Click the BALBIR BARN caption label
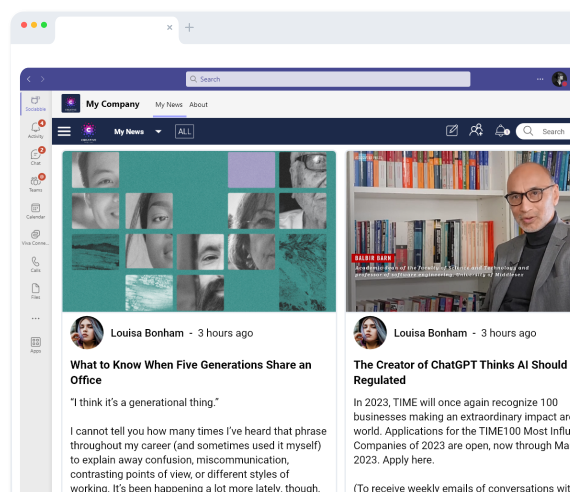The width and height of the screenshot is (570, 492). pos(373,258)
